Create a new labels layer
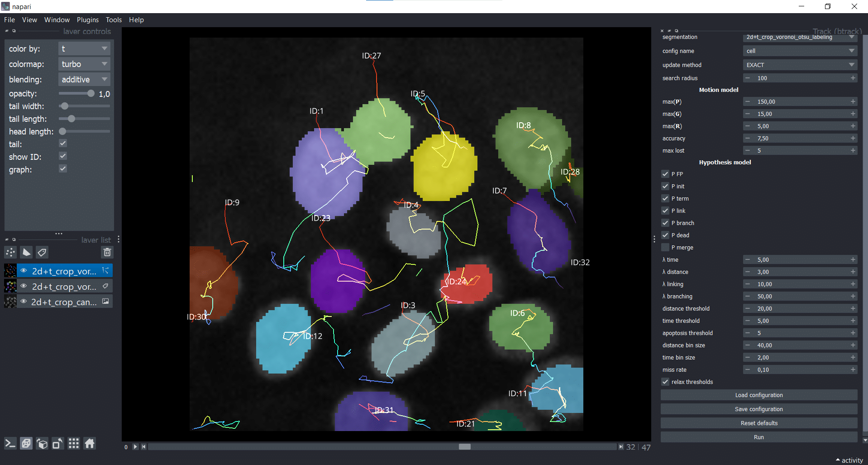Screen dimensions: 868x465 (x=42, y=252)
